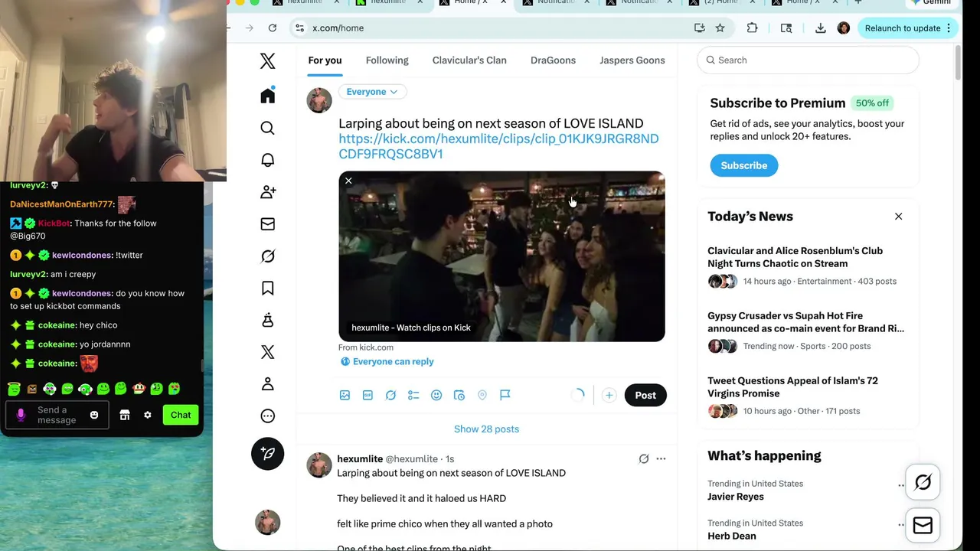Click the X search field
This screenshot has width=980, height=551.
pyautogui.click(x=808, y=60)
